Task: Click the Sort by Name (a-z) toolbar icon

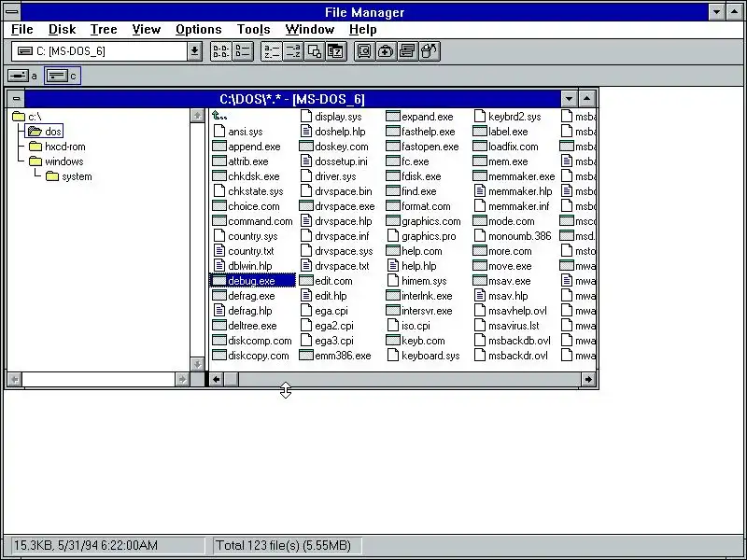Action: click(272, 51)
